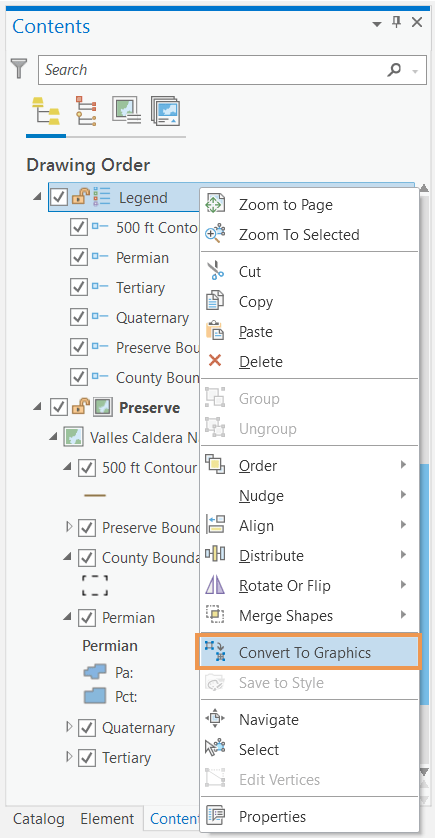Image resolution: width=435 pixels, height=838 pixels.
Task: Click the magnifier search icon in search box
Action: pyautogui.click(x=394, y=69)
